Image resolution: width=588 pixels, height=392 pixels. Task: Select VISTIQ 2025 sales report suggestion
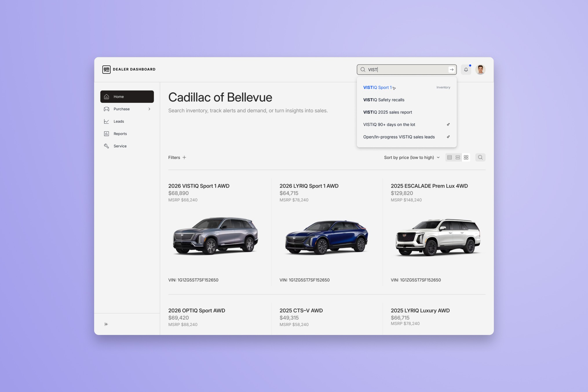388,112
